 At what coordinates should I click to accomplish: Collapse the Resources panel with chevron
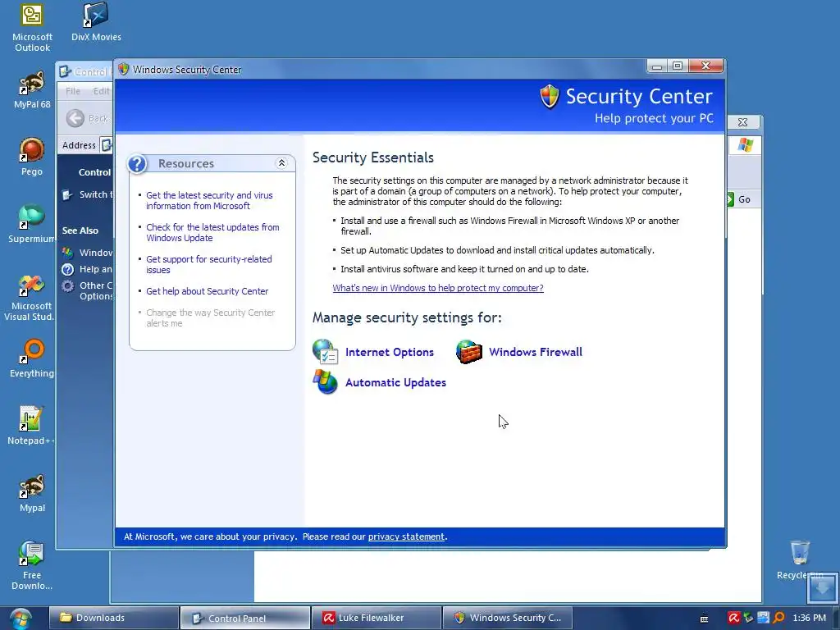281,163
